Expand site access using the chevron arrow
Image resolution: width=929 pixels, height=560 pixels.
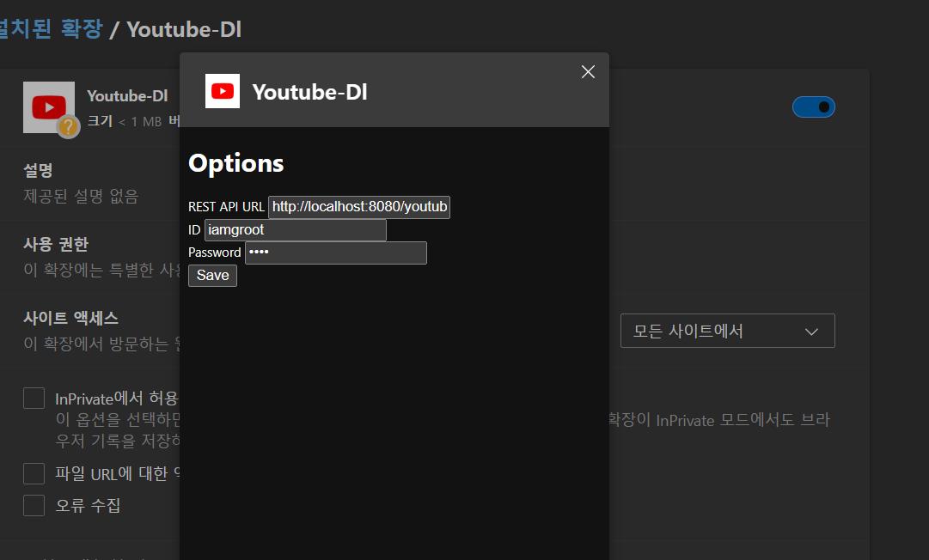pyautogui.click(x=811, y=332)
